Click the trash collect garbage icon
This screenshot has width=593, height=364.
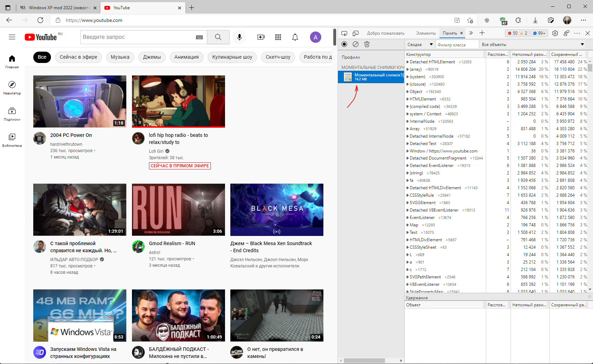[x=367, y=44]
